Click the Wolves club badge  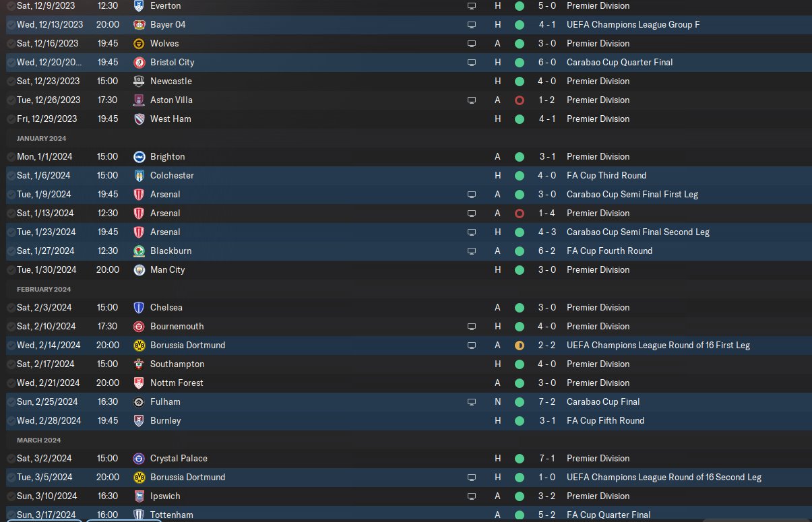click(x=139, y=43)
